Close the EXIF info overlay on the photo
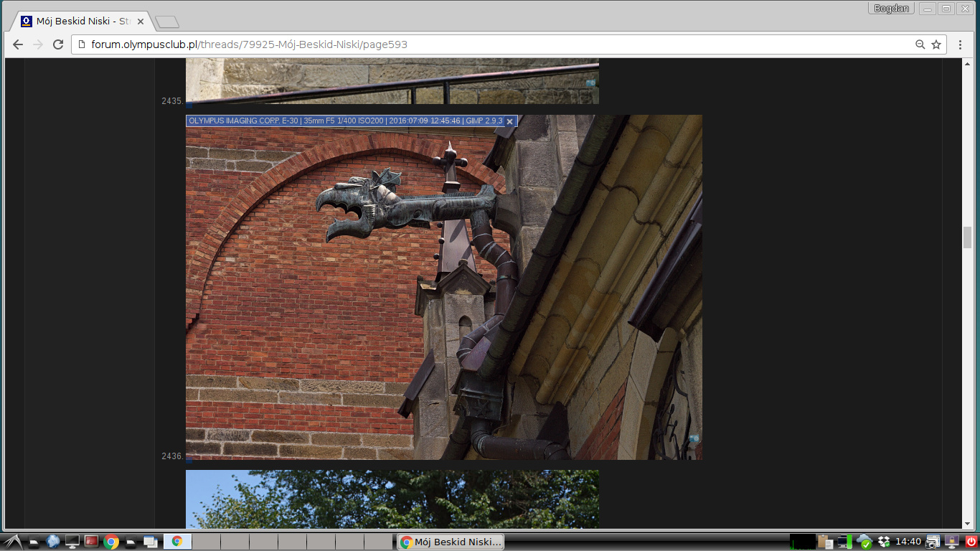Image resolution: width=980 pixels, height=551 pixels. point(509,121)
